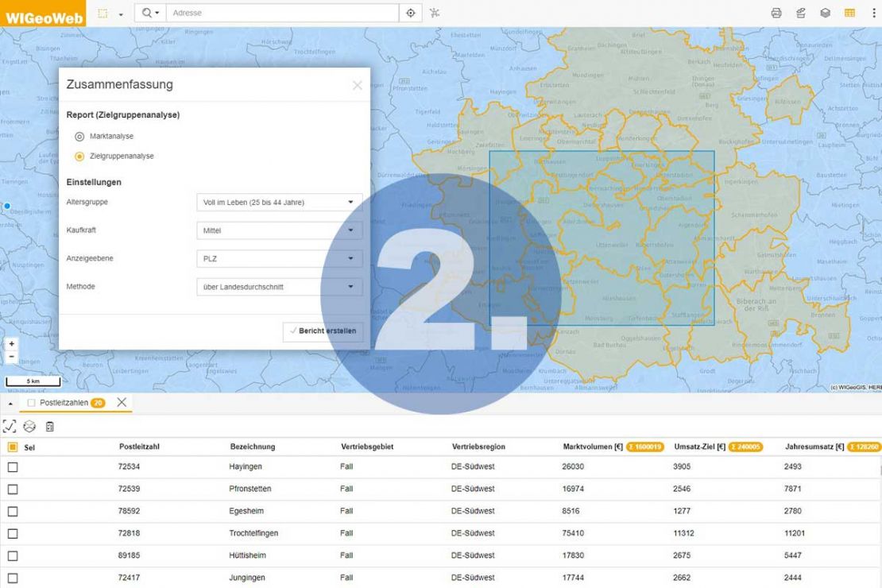Check the Hüttisheim row checkbox
Viewport: 882px width, 588px height.
(x=13, y=556)
